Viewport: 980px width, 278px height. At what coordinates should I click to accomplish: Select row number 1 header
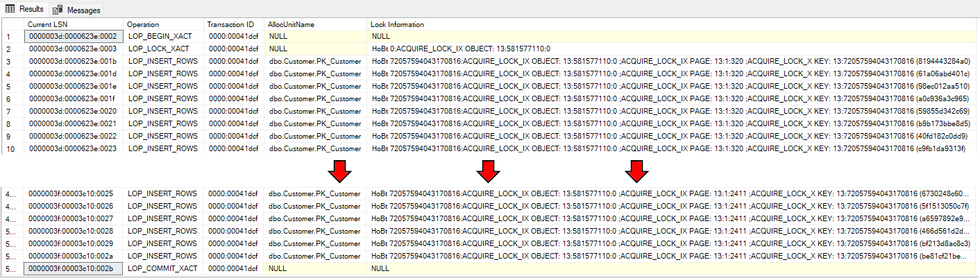click(12, 37)
